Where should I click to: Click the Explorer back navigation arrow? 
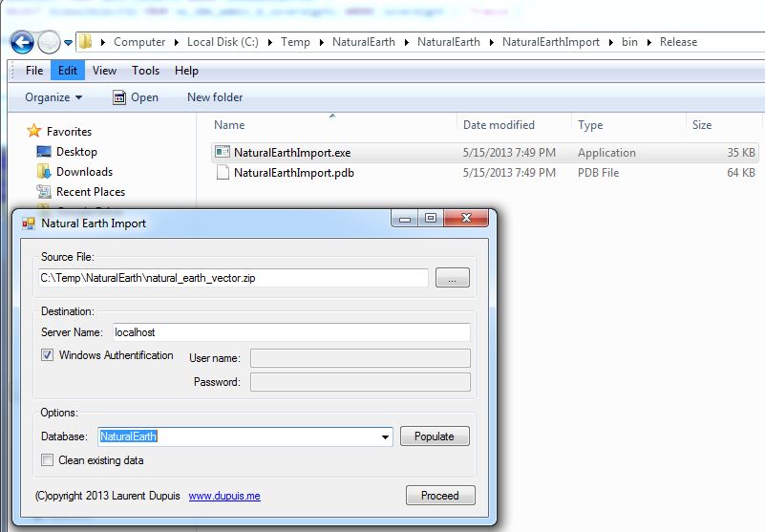pyautogui.click(x=23, y=42)
